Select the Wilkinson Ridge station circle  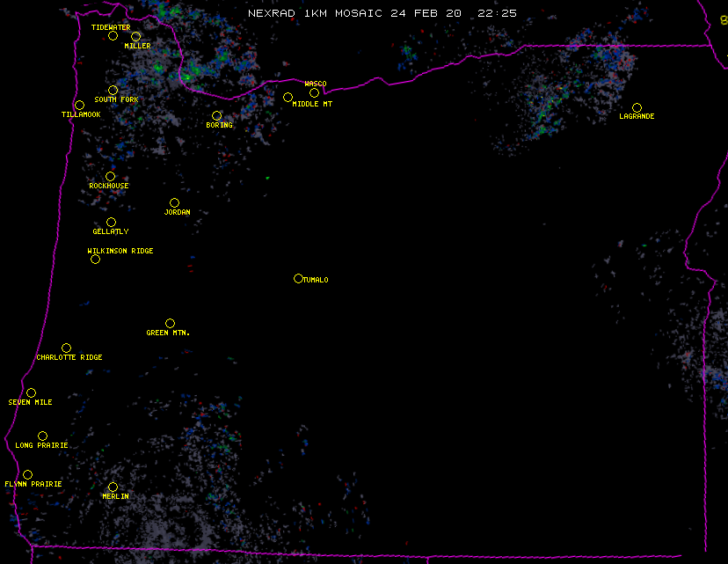[95, 260]
